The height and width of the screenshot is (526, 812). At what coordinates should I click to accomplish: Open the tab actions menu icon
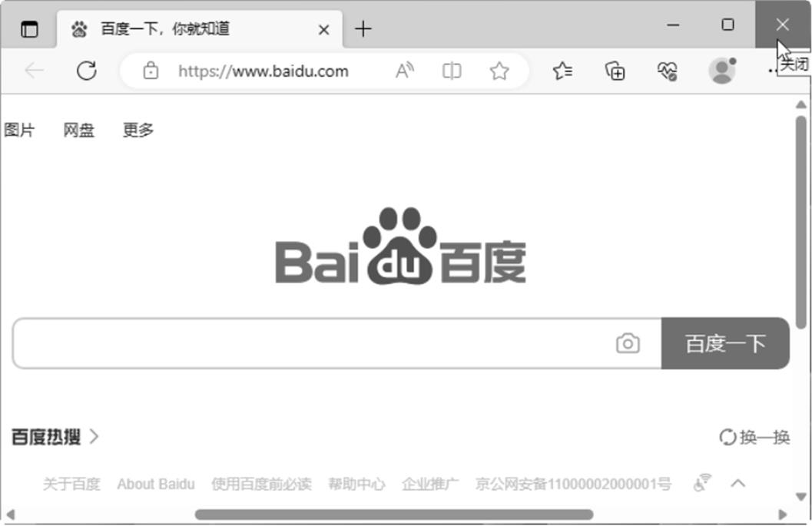[29, 29]
